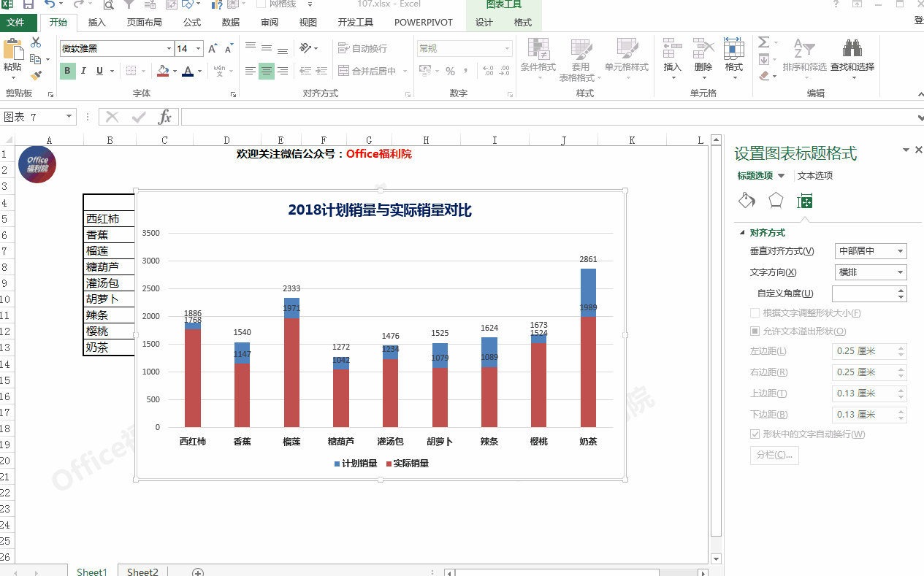Image resolution: width=924 pixels, height=576 pixels.
Task: Toggle the 网格线 checkbox in quick toolbar
Action: (x=261, y=4)
